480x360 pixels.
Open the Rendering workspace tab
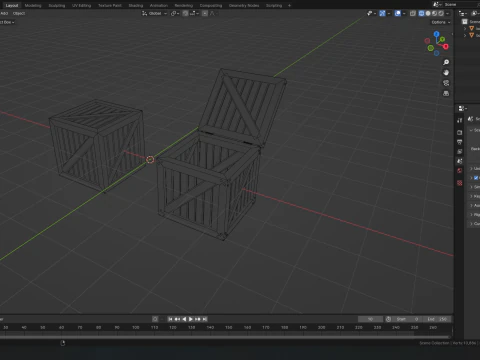[184, 5]
